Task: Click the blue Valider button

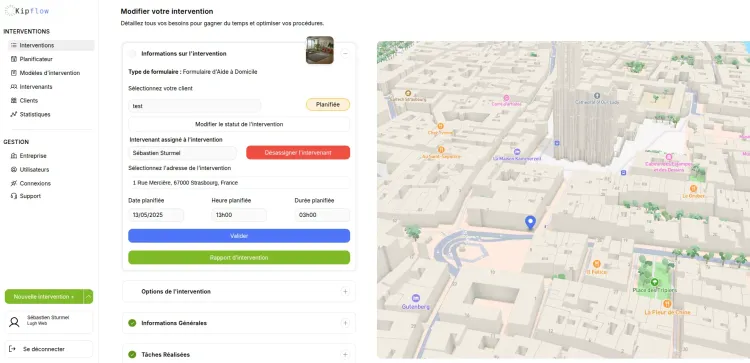Action: point(239,236)
